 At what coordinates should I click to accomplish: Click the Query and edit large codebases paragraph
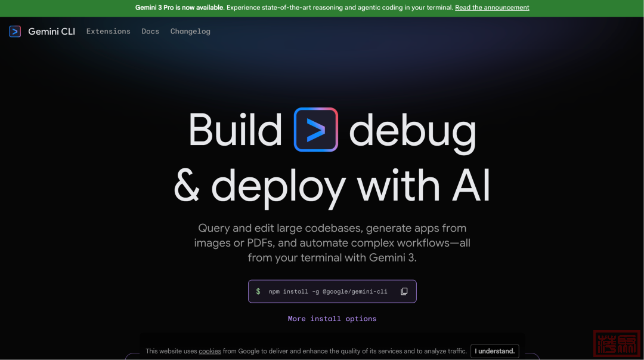[x=332, y=243]
